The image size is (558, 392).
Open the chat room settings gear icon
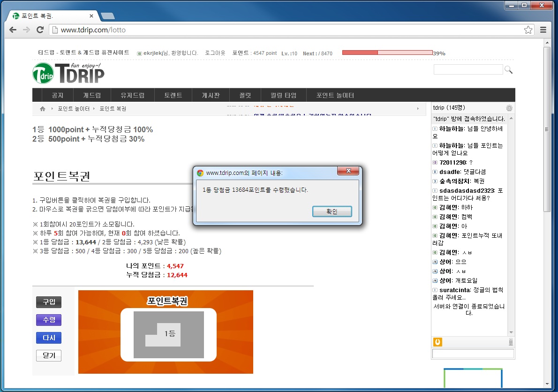point(509,108)
